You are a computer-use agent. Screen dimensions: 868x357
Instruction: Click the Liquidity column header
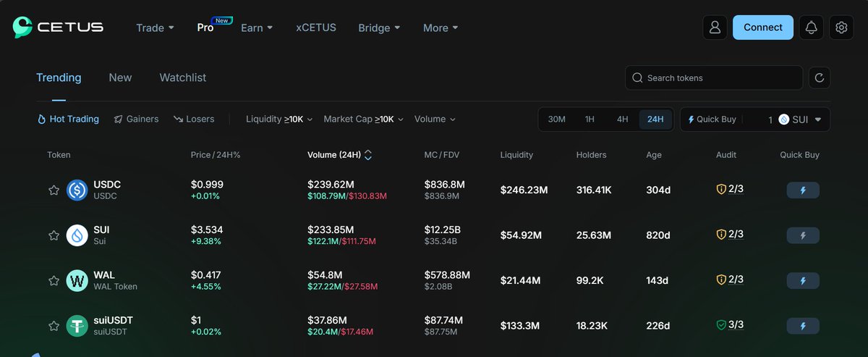point(516,155)
